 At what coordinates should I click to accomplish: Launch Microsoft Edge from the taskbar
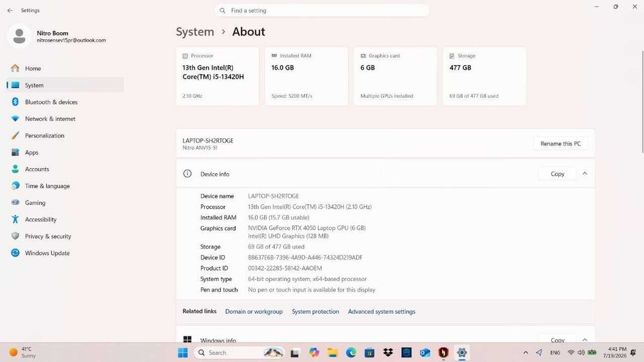pos(351,352)
